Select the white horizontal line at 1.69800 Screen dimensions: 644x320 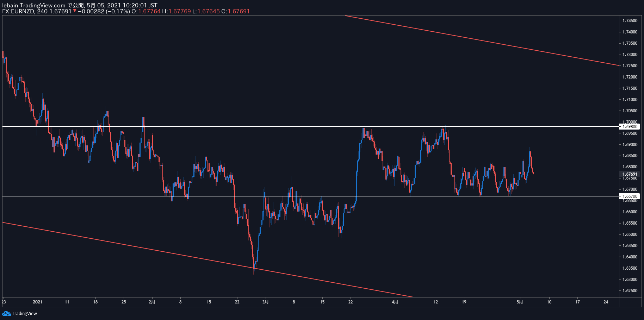310,126
